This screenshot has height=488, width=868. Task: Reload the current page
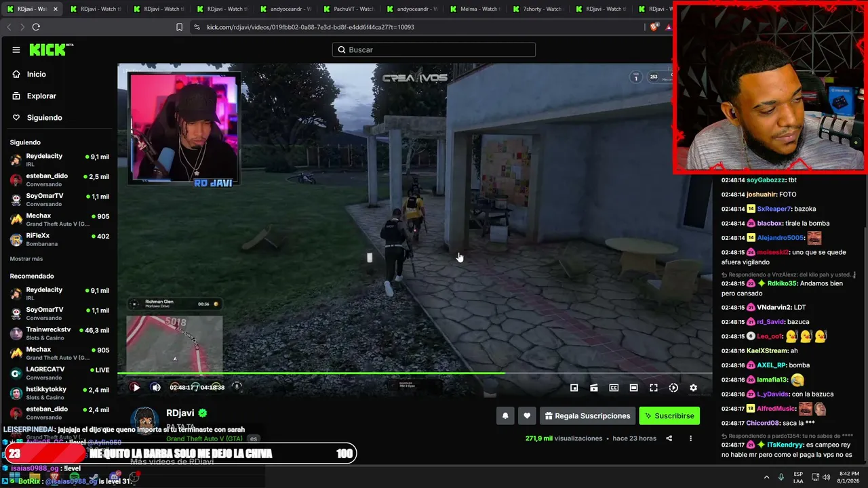click(x=36, y=27)
